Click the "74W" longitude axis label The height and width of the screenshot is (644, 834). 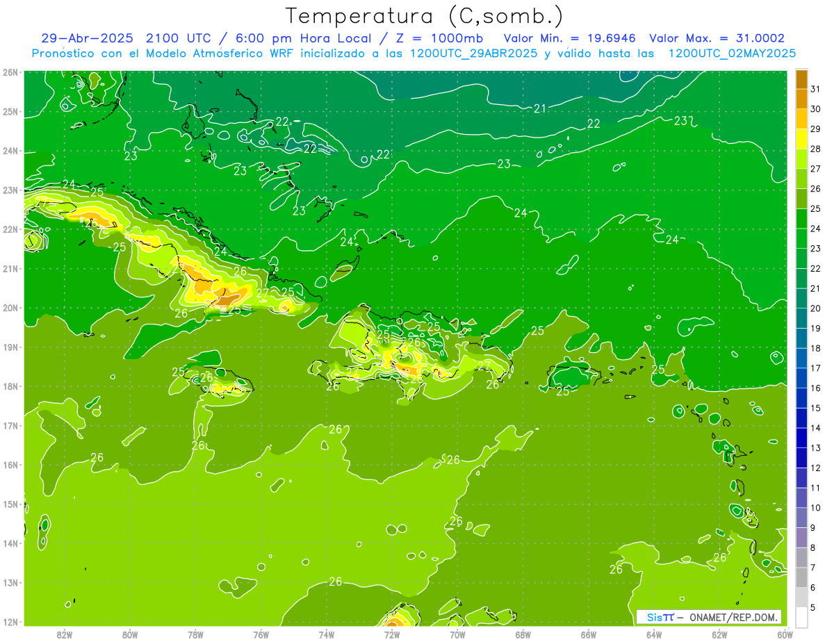327,634
